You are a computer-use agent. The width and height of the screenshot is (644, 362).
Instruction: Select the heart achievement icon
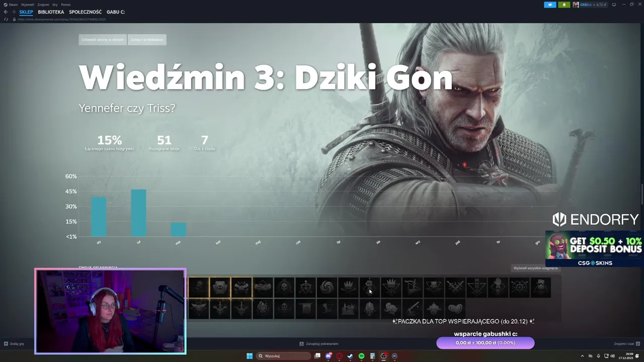coord(455,309)
